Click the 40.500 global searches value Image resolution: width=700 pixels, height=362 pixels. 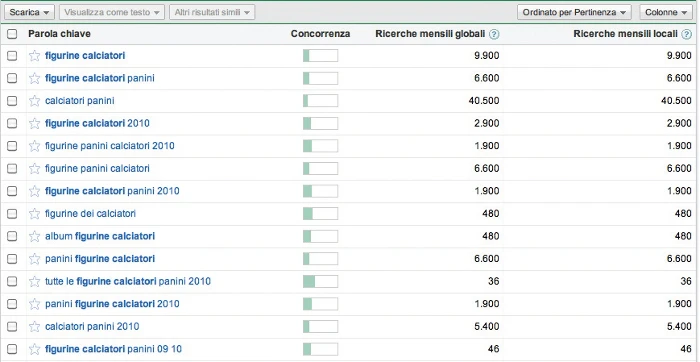click(x=484, y=101)
